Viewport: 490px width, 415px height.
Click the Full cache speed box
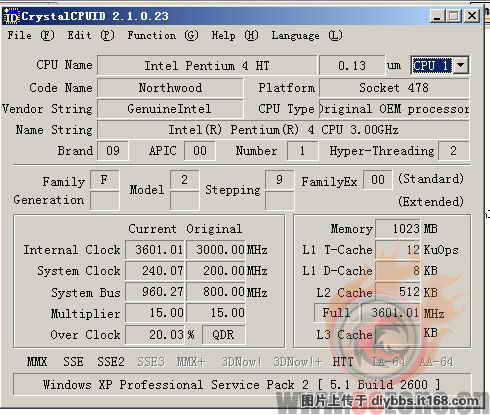point(337,313)
